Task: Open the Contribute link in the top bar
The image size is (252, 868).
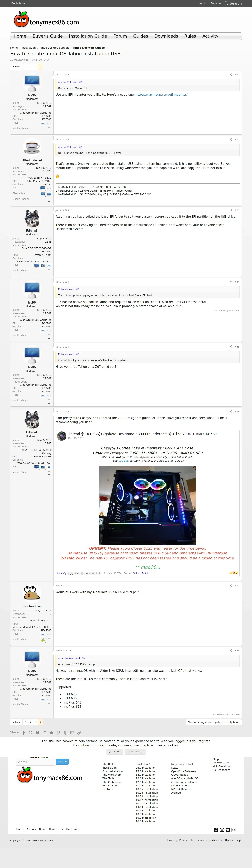Action: 18,3
